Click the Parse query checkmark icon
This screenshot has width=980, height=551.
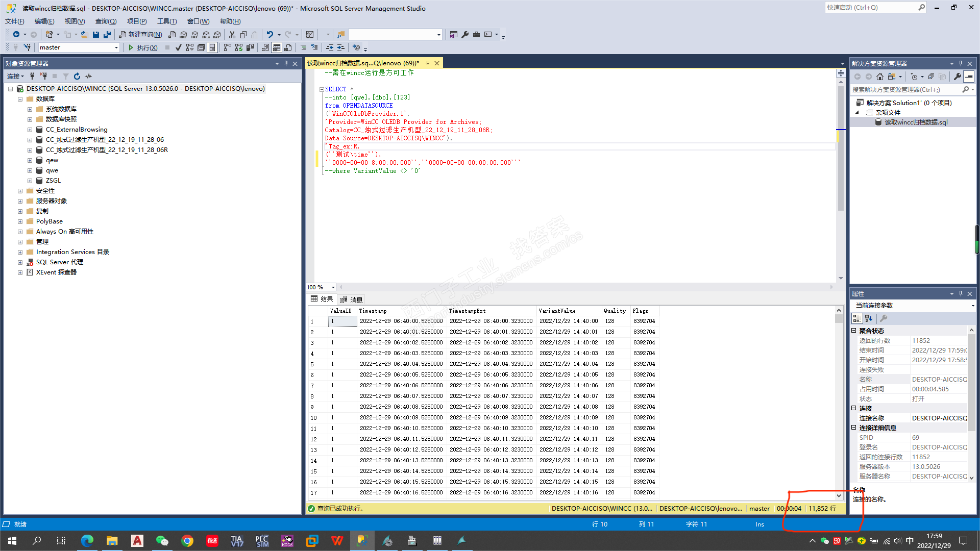coord(178,47)
